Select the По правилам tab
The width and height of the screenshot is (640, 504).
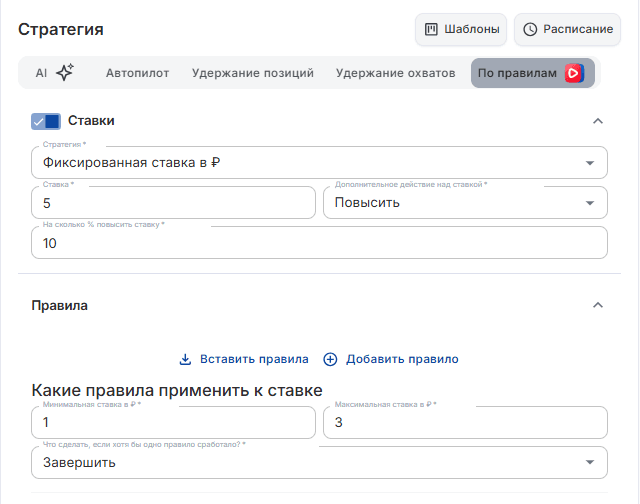(x=533, y=73)
